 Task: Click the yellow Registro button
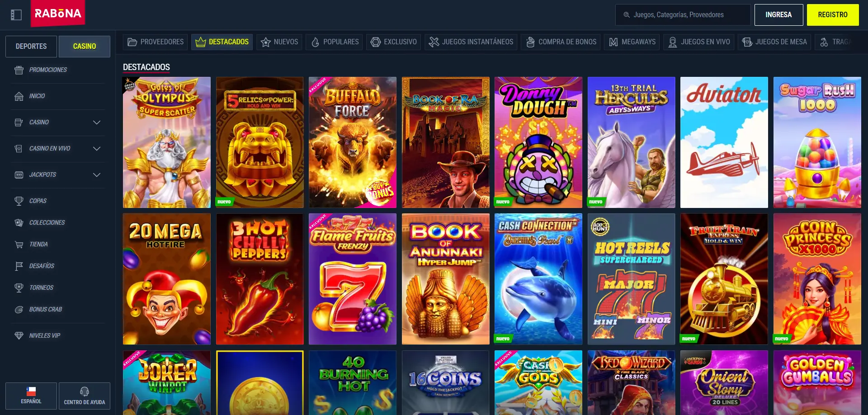[833, 15]
